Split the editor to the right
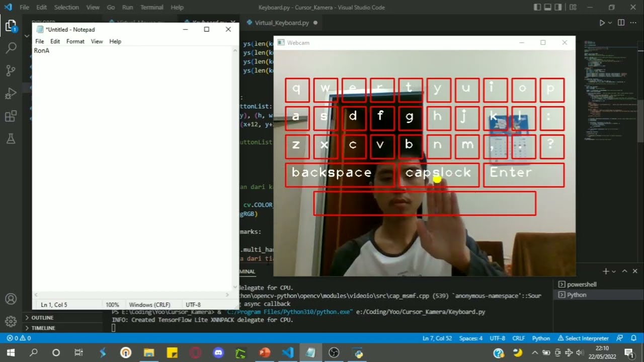Screen dimensions: 644x362 [x=621, y=23]
